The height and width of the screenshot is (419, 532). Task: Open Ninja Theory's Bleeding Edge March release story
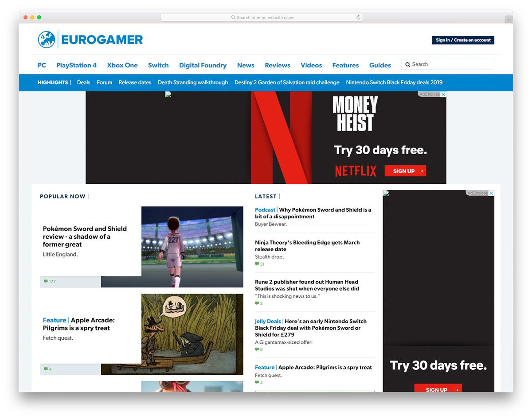307,246
